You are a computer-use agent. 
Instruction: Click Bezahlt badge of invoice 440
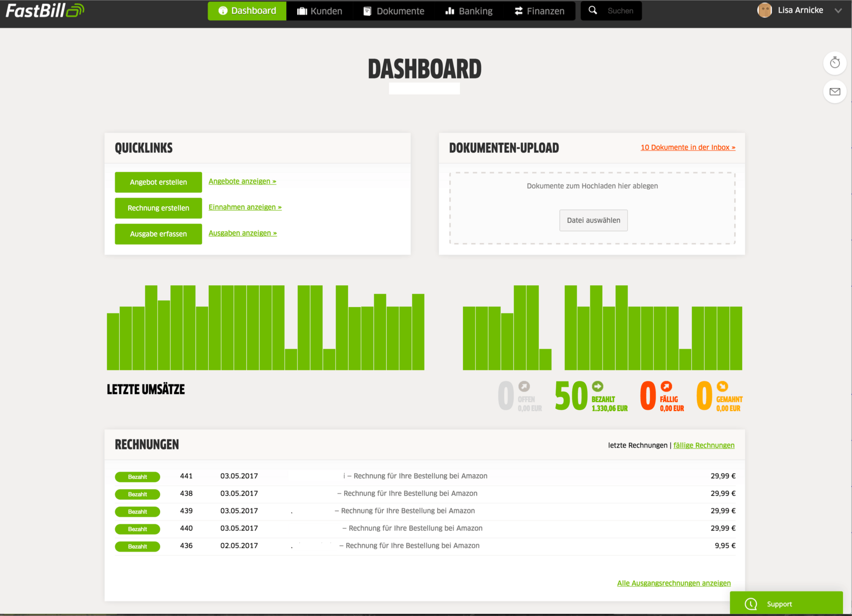point(137,529)
